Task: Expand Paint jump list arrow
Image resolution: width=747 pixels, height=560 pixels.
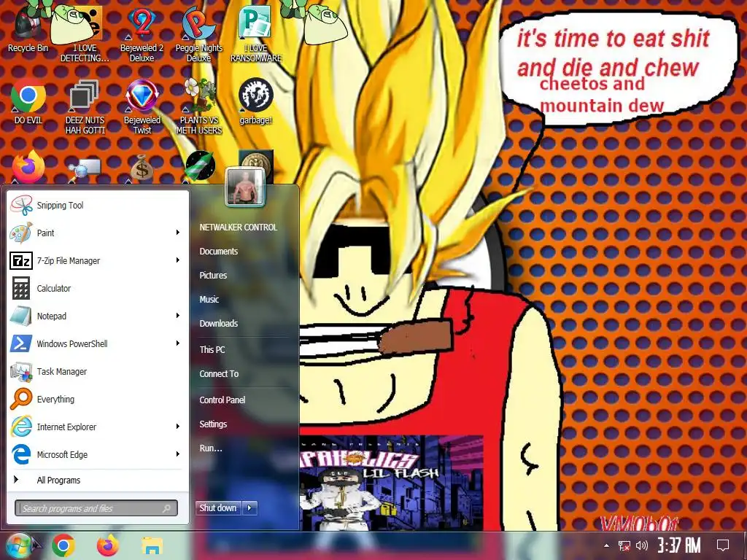Action: (178, 233)
